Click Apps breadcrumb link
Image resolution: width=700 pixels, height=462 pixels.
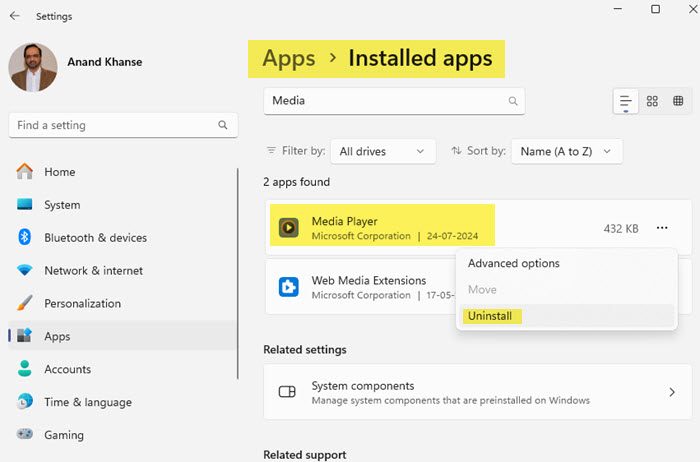289,58
